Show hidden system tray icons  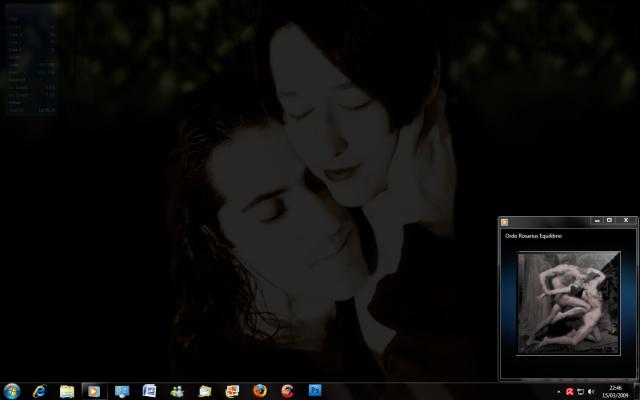click(558, 392)
